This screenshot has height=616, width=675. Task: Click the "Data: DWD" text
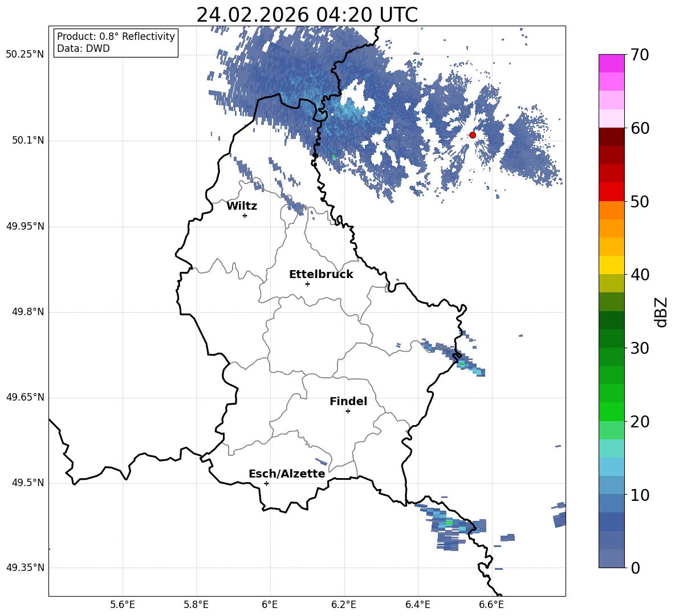(83, 48)
